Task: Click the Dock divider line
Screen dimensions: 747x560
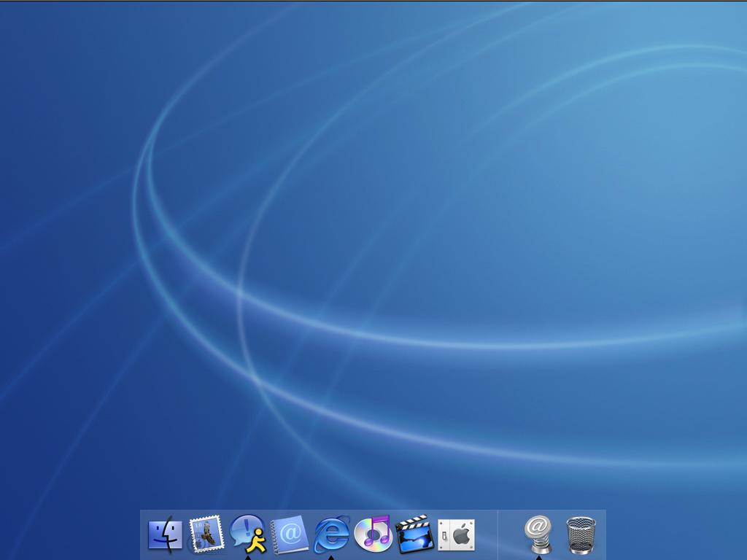Action: click(498, 534)
